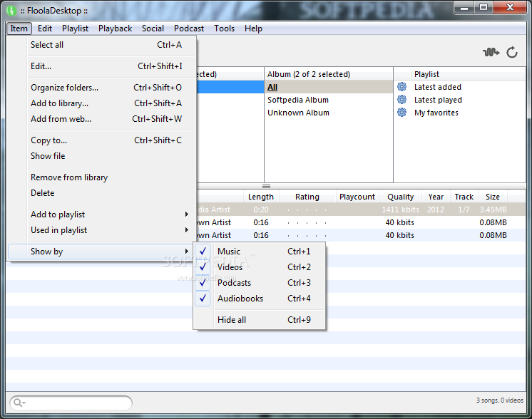Sort by the Playcount column header

tap(357, 197)
